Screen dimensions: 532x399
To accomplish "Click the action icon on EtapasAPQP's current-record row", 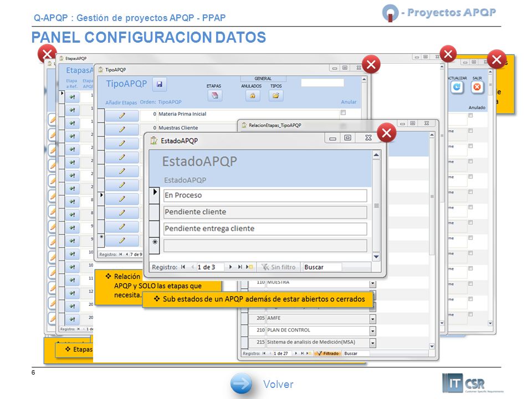I will pyautogui.click(x=72, y=97).
